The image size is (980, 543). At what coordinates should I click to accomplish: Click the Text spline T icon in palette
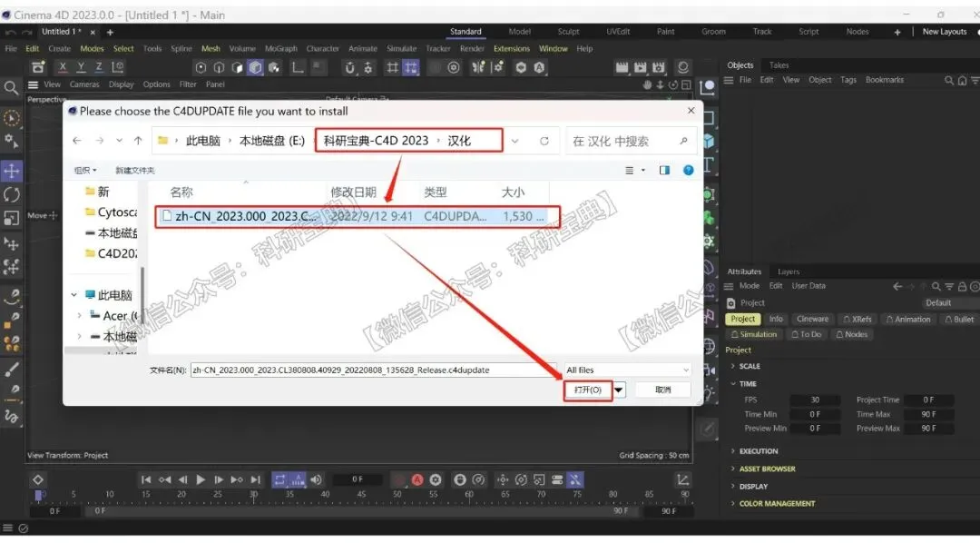tap(709, 165)
